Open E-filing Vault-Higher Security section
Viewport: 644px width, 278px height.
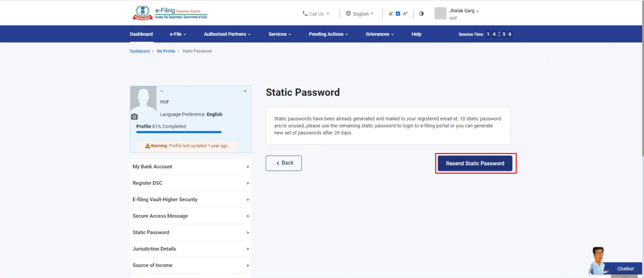[x=191, y=199]
